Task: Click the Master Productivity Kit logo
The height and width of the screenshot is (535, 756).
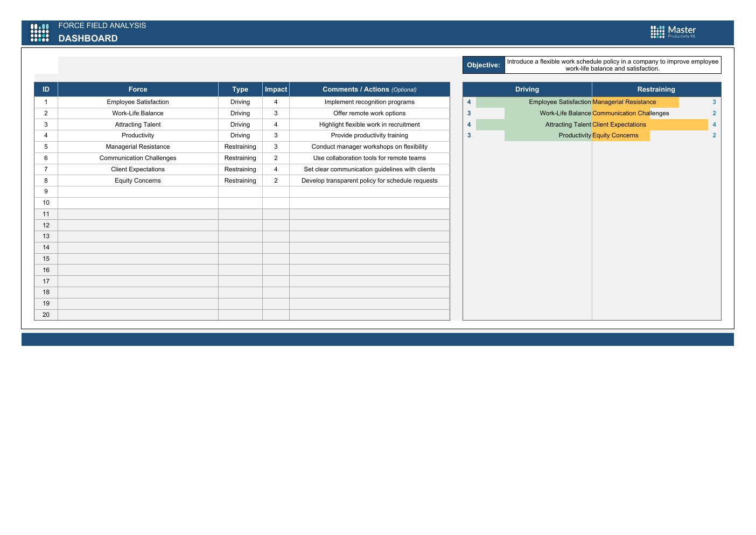Action: click(673, 32)
